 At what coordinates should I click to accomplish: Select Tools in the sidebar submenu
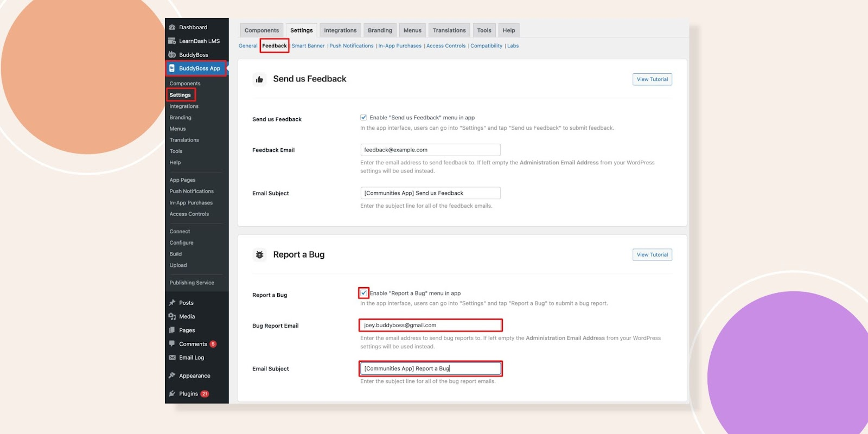point(176,151)
